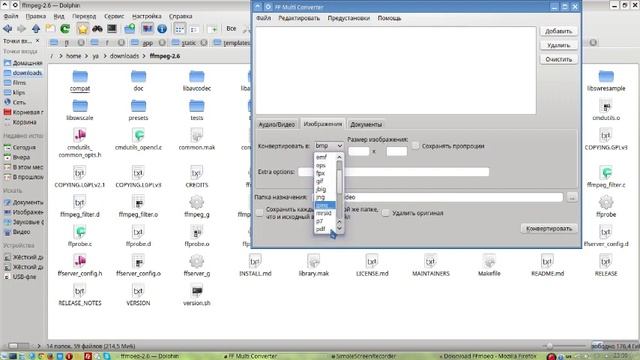Viewport: 640px width, 360px height.
Task: Select the highlighted format list entry
Action: click(325, 205)
